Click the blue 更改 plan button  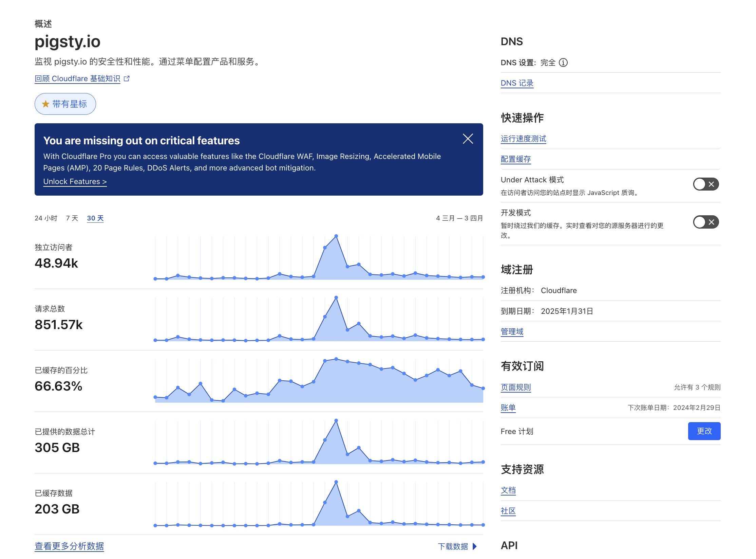pos(704,431)
